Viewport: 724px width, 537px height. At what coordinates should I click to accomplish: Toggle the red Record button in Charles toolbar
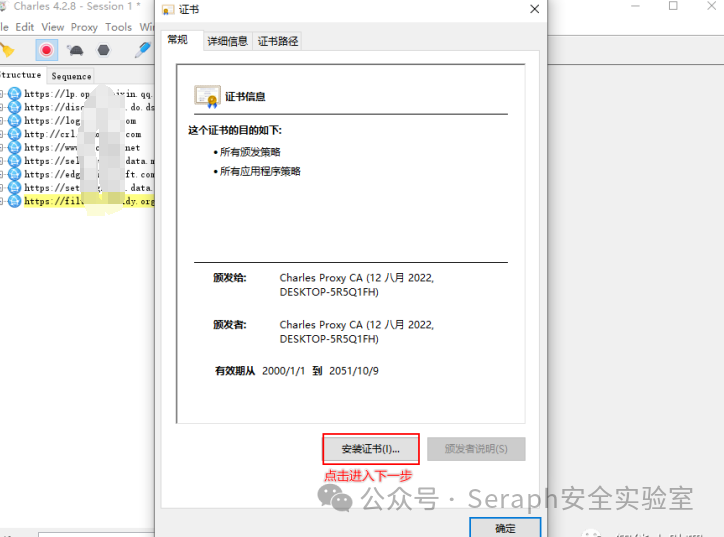pyautogui.click(x=47, y=50)
